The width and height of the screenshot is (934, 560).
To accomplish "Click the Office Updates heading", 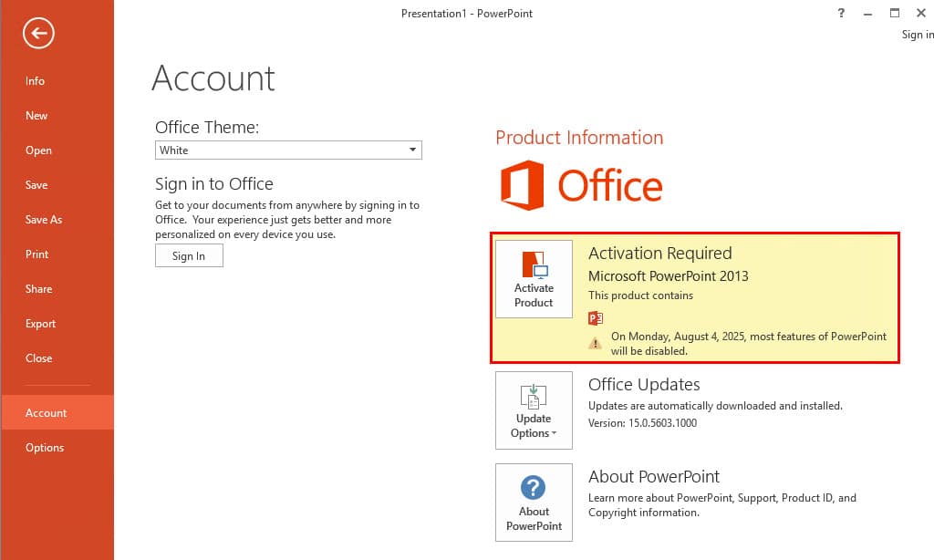I will (x=644, y=384).
